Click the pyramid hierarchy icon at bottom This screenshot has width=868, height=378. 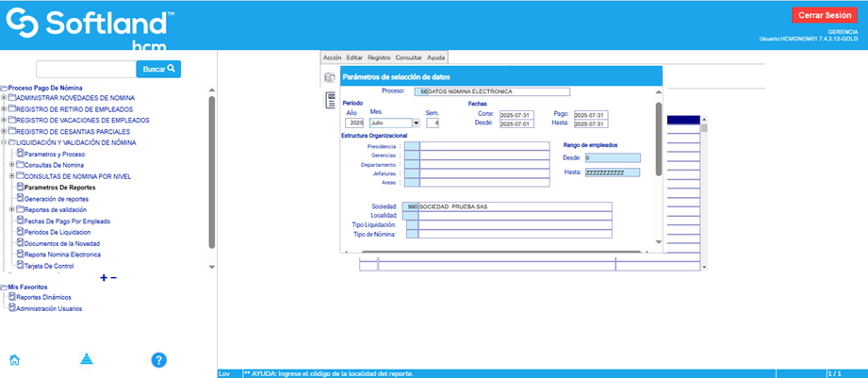click(x=86, y=359)
